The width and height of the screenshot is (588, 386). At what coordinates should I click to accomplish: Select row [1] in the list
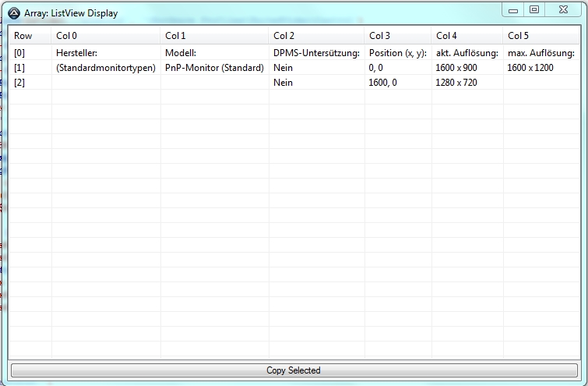[x=19, y=68]
